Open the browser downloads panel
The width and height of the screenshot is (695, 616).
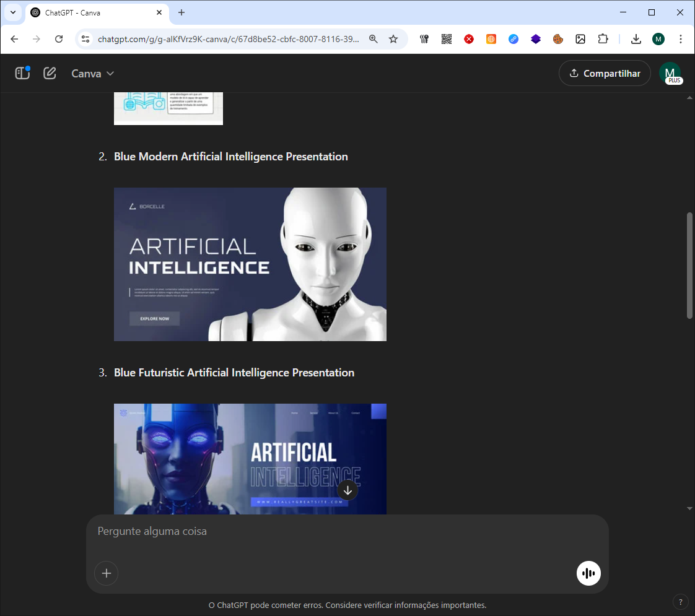pos(636,39)
